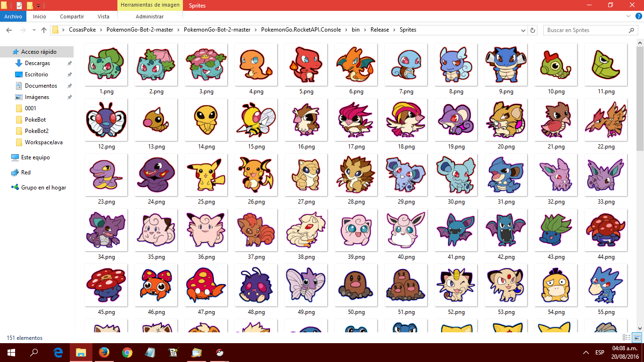This screenshot has height=362, width=644.
Task: Click the file name 33.png
Action: 606,202
